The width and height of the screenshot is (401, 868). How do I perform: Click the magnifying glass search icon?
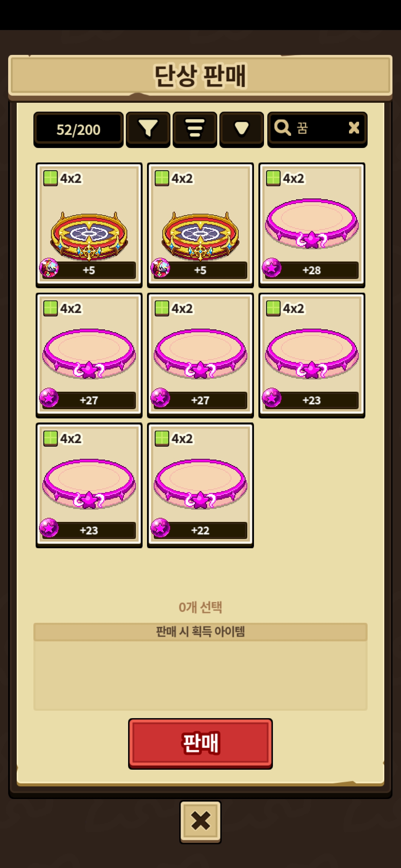pos(282,128)
